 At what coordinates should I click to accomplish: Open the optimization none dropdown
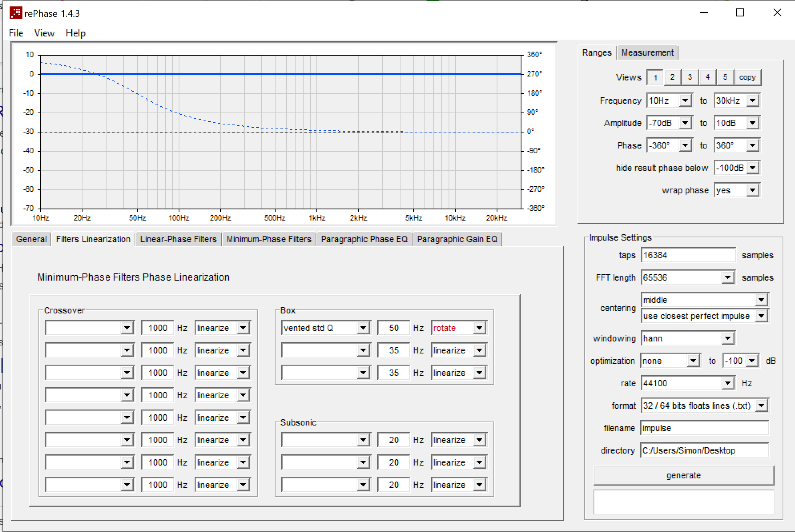(x=670, y=361)
